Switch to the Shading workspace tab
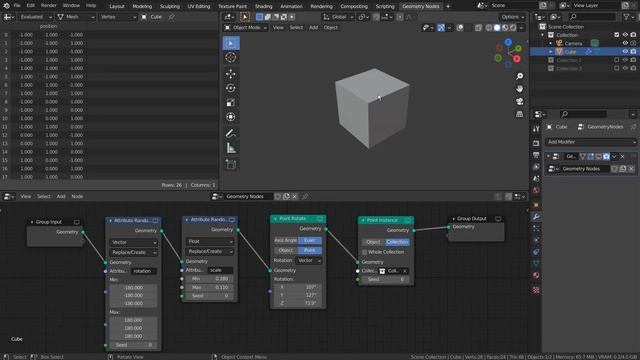This screenshot has width=640, height=360. [263, 6]
